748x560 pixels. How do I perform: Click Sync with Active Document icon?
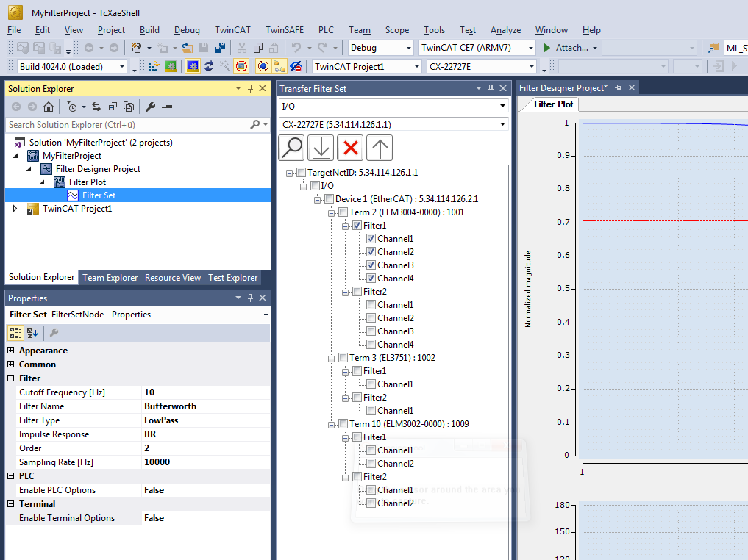click(x=96, y=107)
